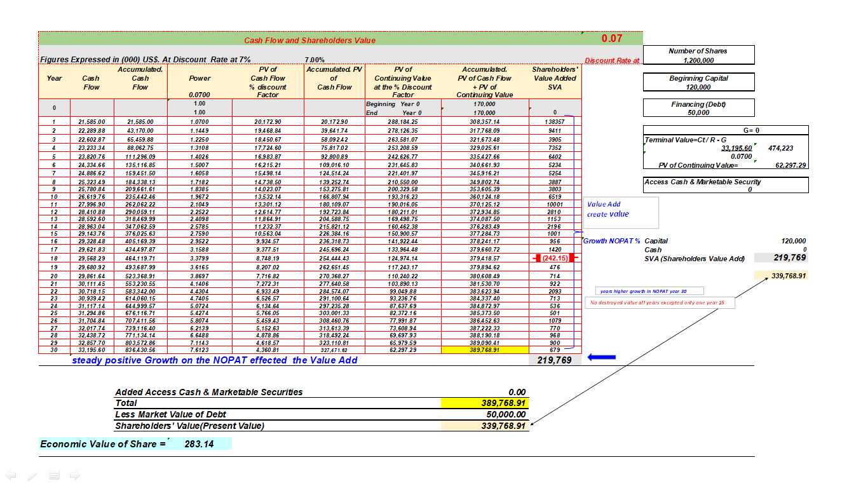Click continuing value 278,126.35
Image resolution: width=868 pixels, height=488 pixels.
tap(403, 130)
